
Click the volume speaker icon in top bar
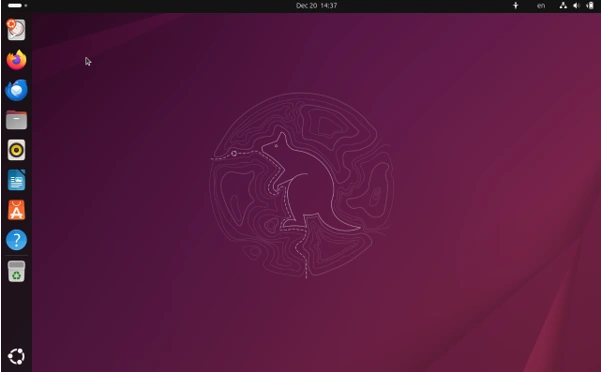[x=576, y=5]
